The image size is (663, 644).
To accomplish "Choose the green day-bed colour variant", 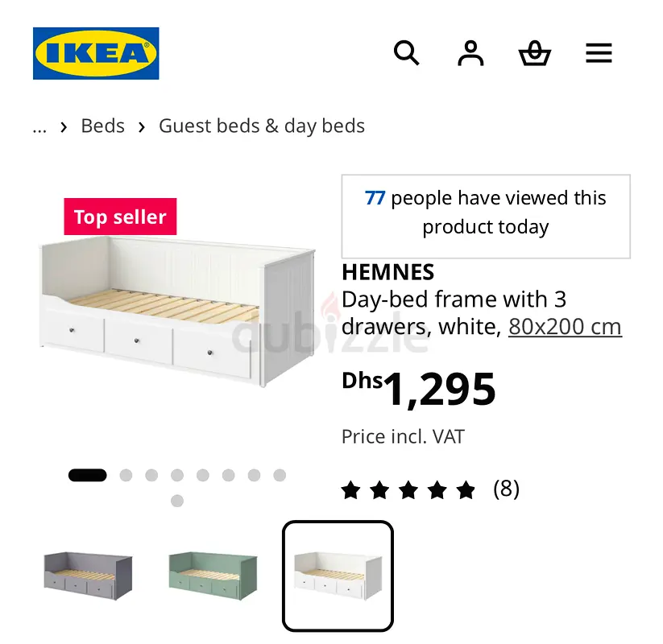I will pos(213,576).
